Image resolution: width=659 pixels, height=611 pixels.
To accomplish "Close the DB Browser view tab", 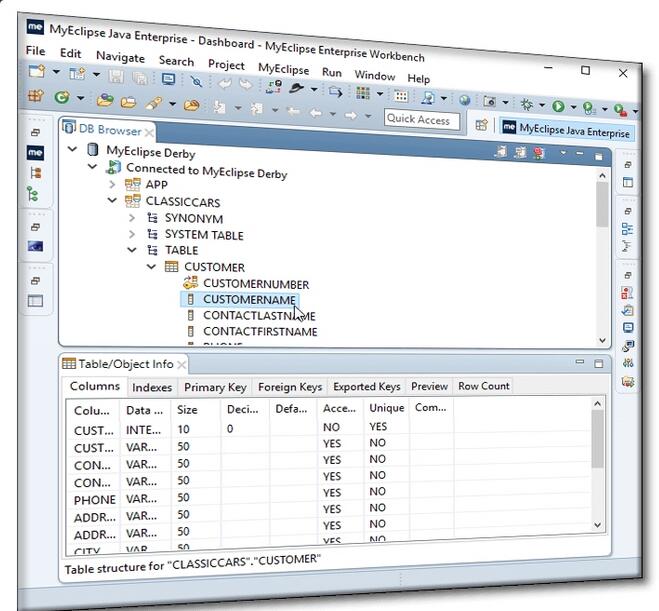I will click(x=149, y=133).
